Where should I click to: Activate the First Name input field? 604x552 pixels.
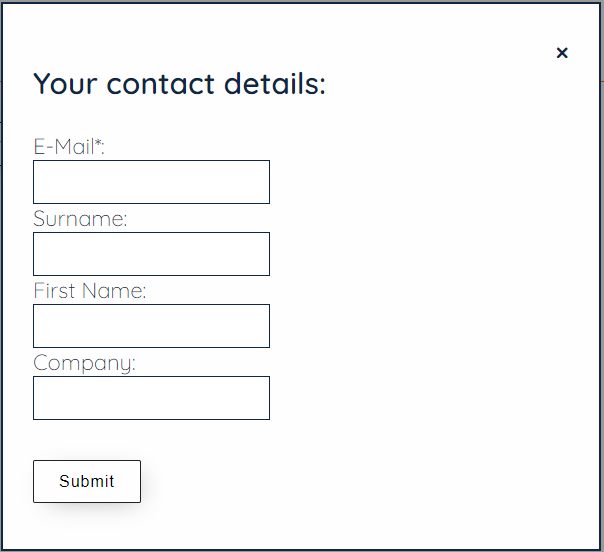click(151, 326)
